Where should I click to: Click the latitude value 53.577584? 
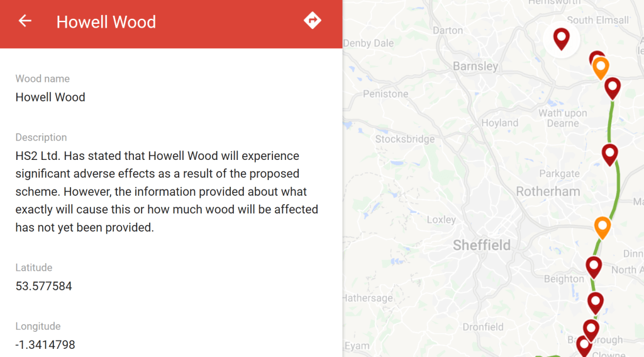pos(44,286)
